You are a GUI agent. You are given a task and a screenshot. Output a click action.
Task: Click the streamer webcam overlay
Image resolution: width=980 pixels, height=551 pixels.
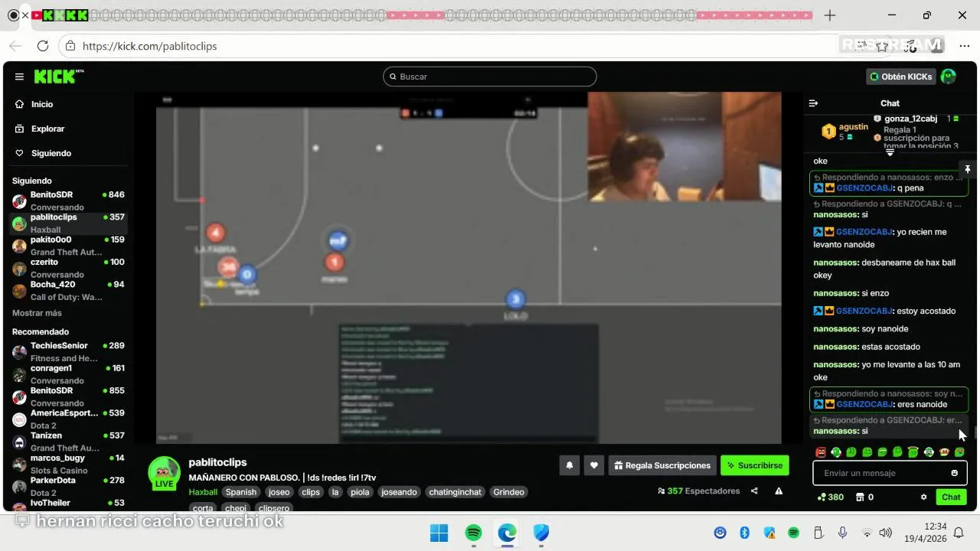tap(684, 147)
